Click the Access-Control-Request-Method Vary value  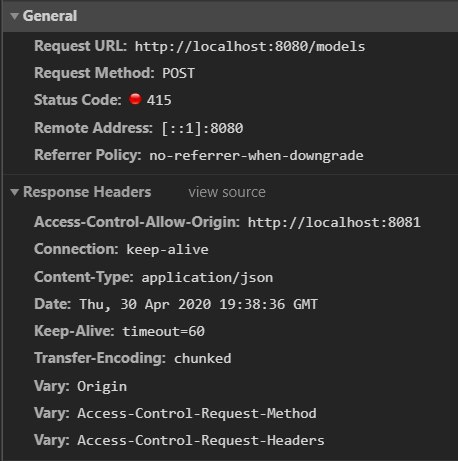[197, 413]
